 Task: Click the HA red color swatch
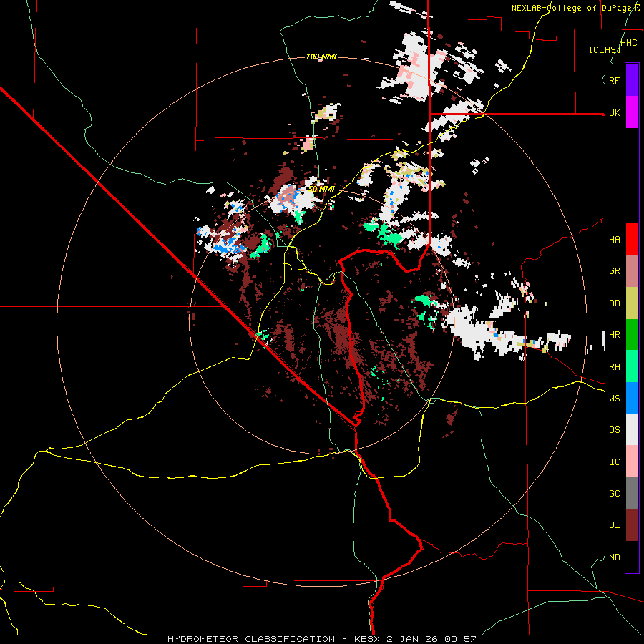click(x=632, y=239)
